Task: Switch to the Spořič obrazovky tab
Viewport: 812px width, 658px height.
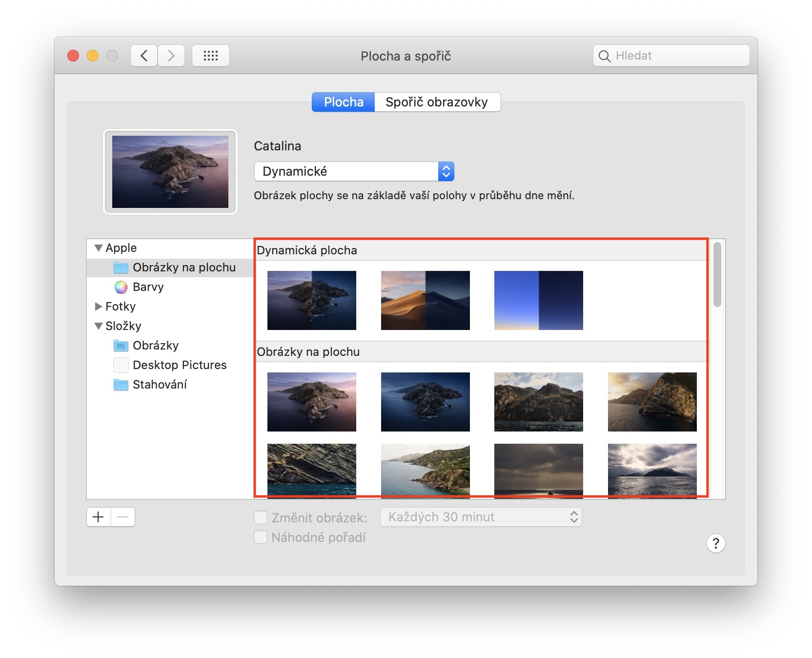Action: click(x=437, y=102)
